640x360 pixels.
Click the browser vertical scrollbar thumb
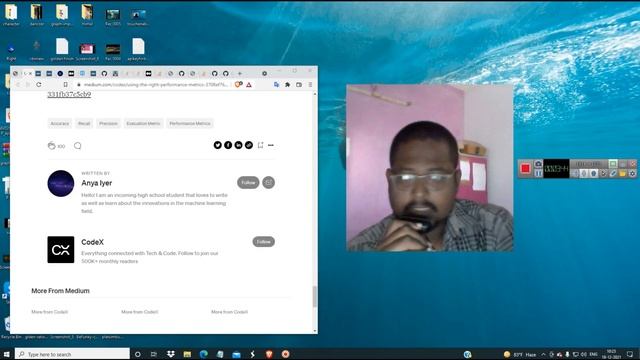click(x=315, y=296)
